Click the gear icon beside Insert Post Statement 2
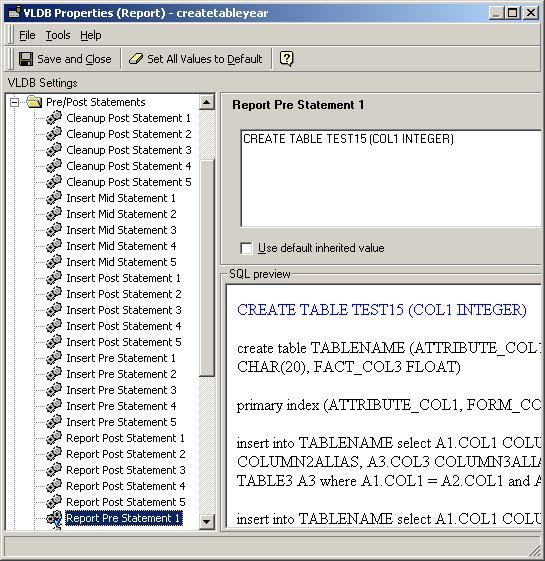The image size is (545, 561). point(54,294)
